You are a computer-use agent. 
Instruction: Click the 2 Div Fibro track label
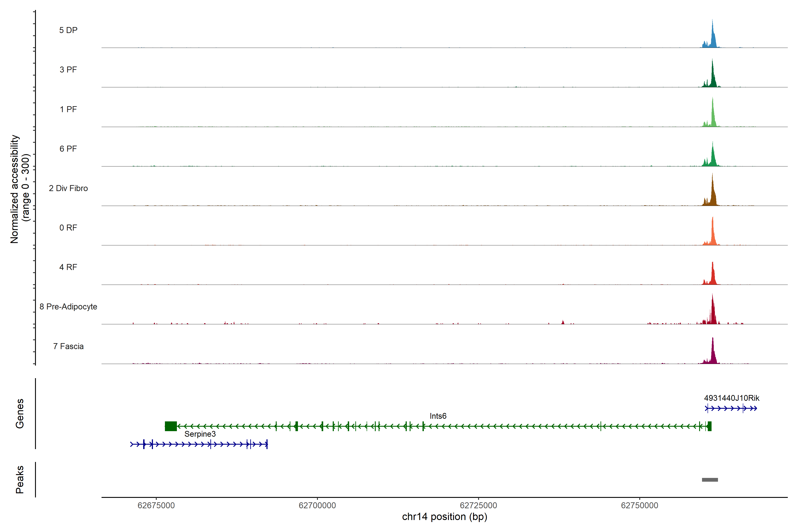tap(68, 188)
